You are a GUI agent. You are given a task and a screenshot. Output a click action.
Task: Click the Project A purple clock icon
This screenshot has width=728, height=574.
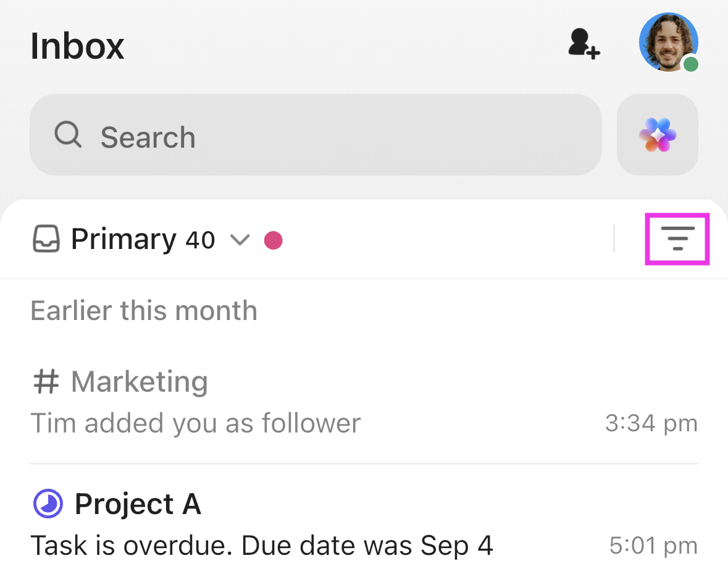[x=48, y=505]
